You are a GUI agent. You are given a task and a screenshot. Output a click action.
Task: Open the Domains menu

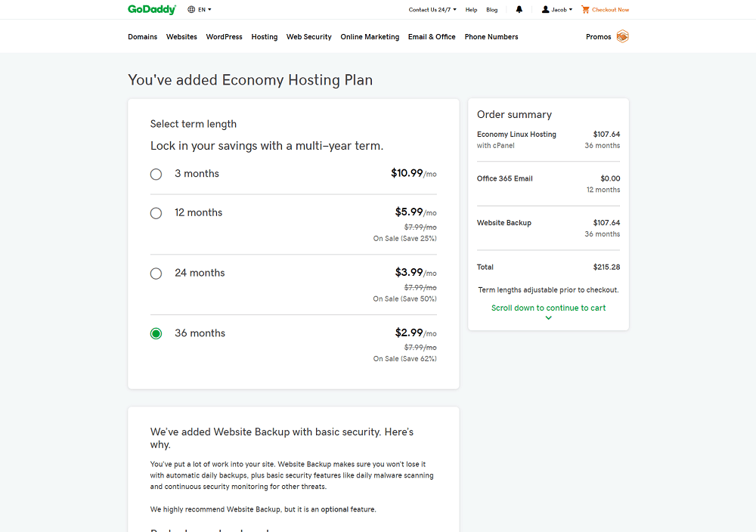142,36
